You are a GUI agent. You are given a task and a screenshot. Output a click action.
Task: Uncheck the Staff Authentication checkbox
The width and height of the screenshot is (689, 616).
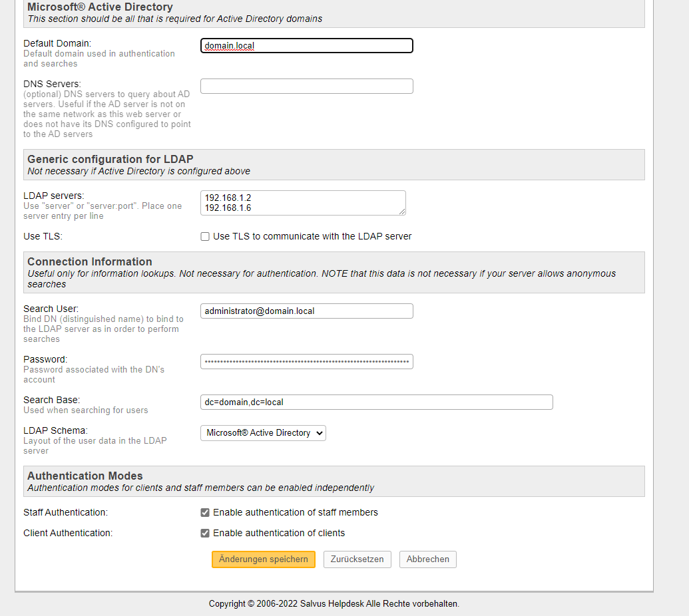click(x=205, y=513)
